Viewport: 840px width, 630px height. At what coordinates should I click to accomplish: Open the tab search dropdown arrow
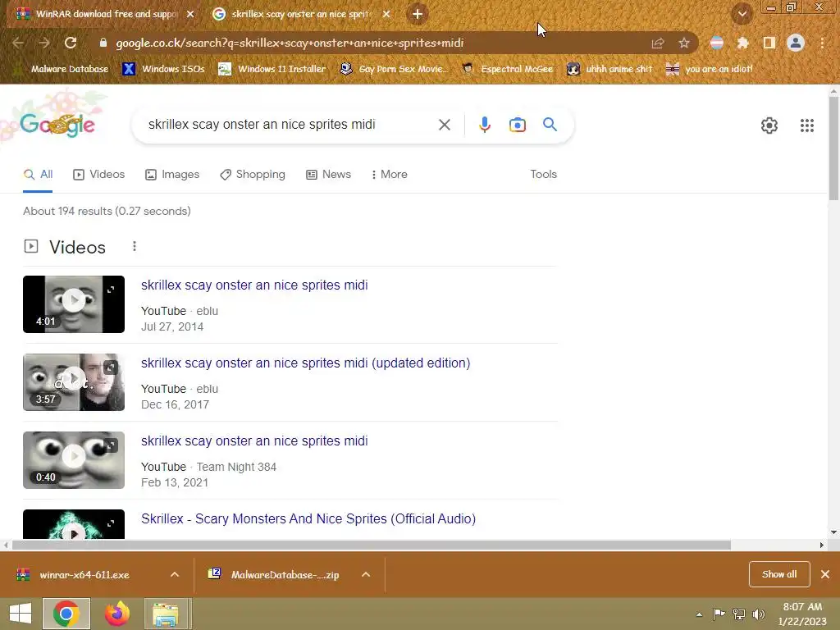[742, 14]
